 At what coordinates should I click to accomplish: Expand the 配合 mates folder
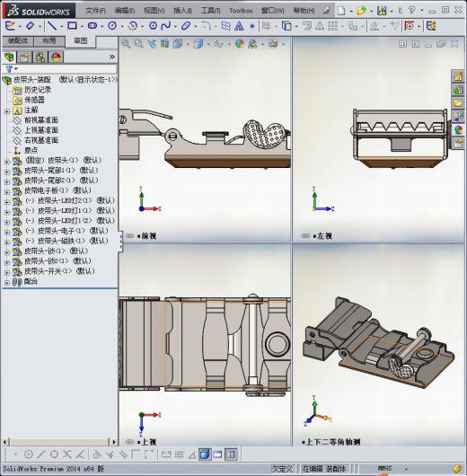(x=7, y=282)
